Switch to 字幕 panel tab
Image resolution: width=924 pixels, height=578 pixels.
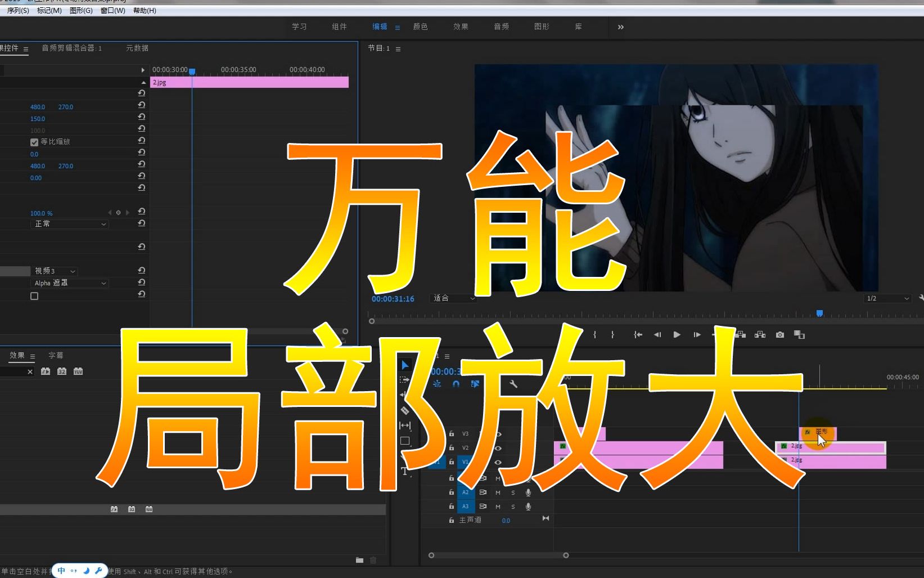click(x=56, y=355)
